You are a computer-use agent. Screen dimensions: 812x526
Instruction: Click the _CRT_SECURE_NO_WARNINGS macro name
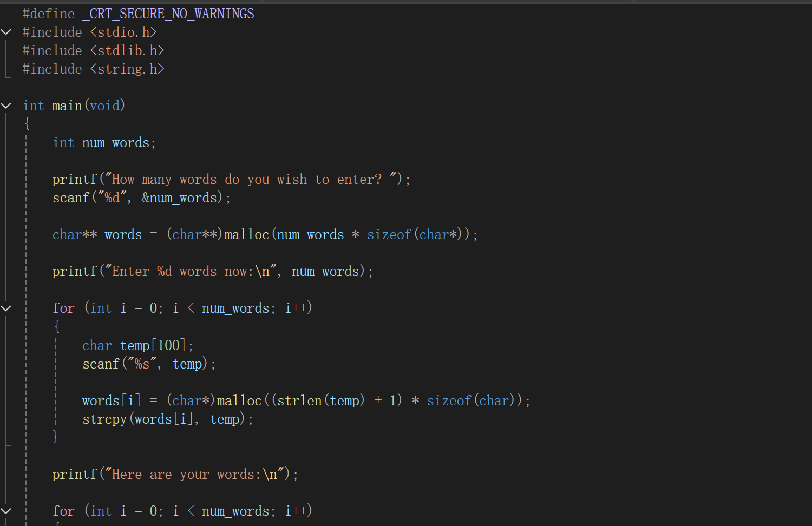pyautogui.click(x=168, y=14)
